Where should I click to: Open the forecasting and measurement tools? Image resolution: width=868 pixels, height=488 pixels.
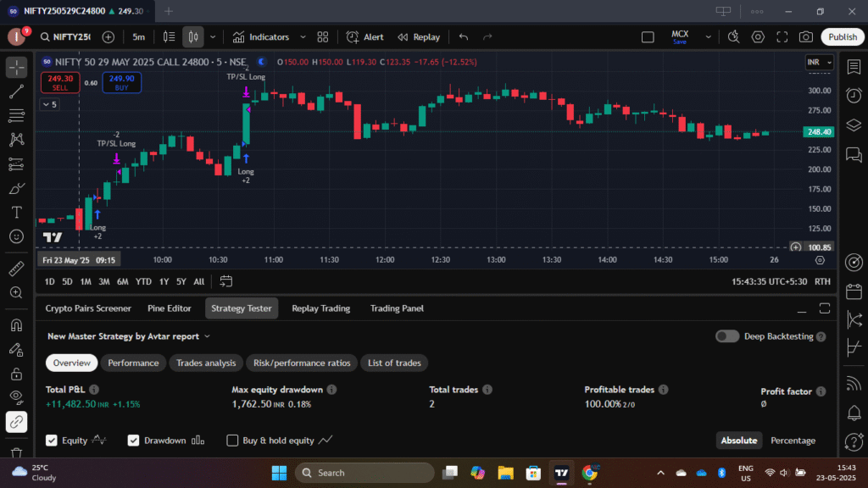coord(17,164)
